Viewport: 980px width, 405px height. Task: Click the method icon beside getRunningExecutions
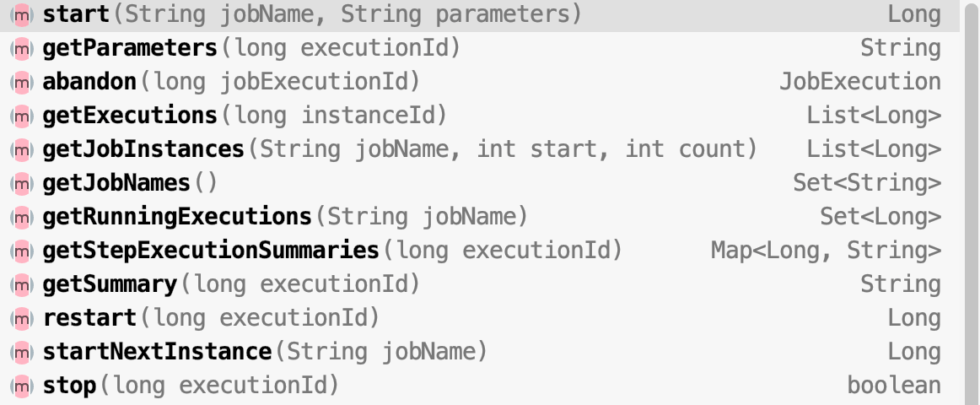22,217
